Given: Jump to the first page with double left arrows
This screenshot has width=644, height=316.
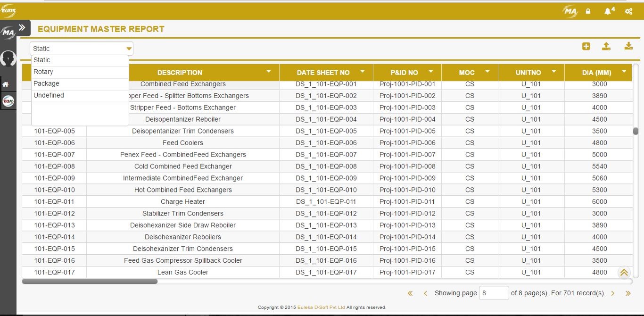Looking at the screenshot, I should 410,293.
